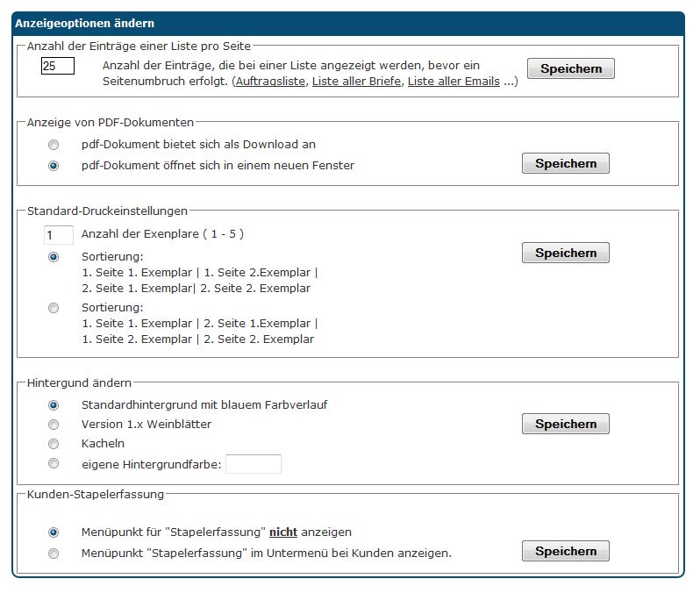Choose second Sortierung radio option
The image size is (700, 593).
pos(54,308)
